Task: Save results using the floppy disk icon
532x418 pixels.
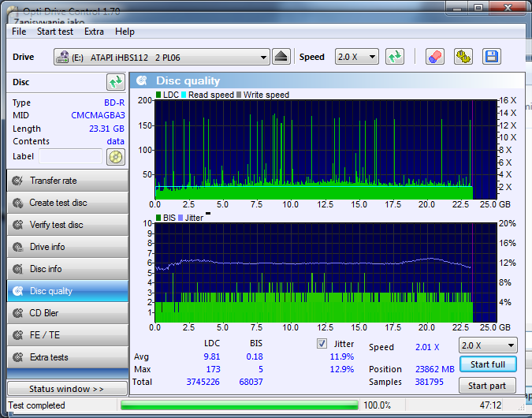Action: pos(491,57)
